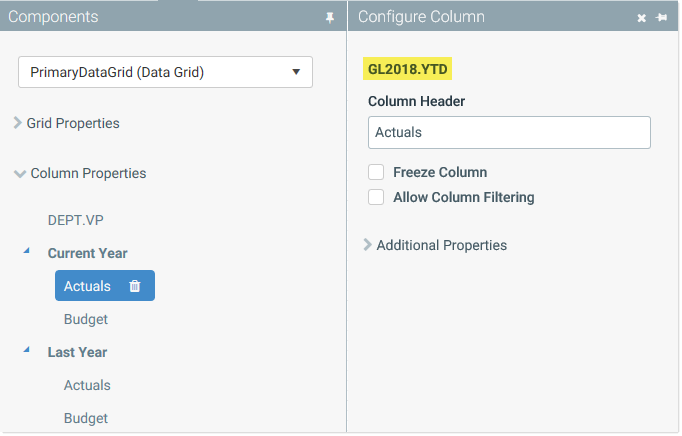682x436 pixels.
Task: Select Actuals under Last Year
Action: 87,385
